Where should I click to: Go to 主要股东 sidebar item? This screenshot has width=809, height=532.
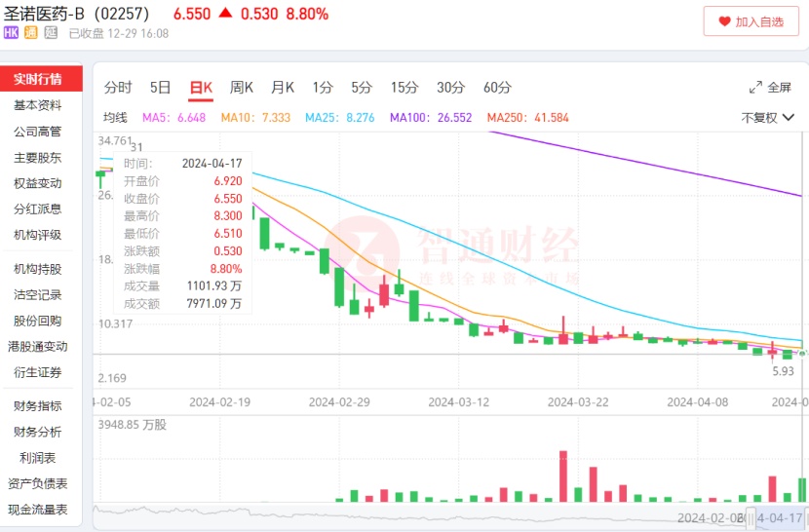pos(38,157)
